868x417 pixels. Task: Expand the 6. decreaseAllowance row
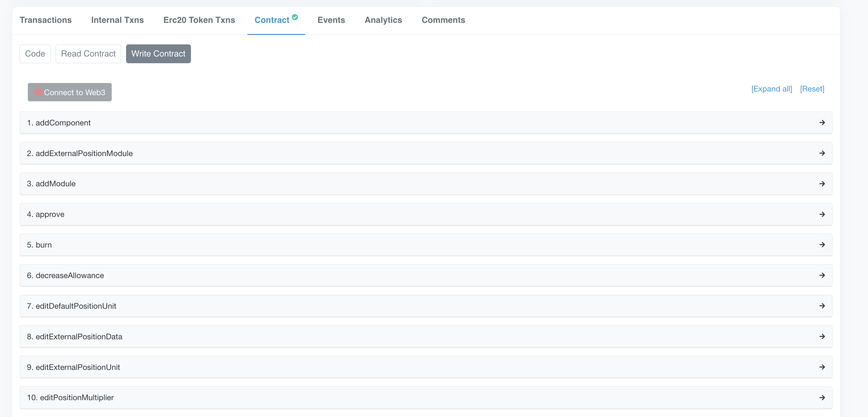click(426, 275)
